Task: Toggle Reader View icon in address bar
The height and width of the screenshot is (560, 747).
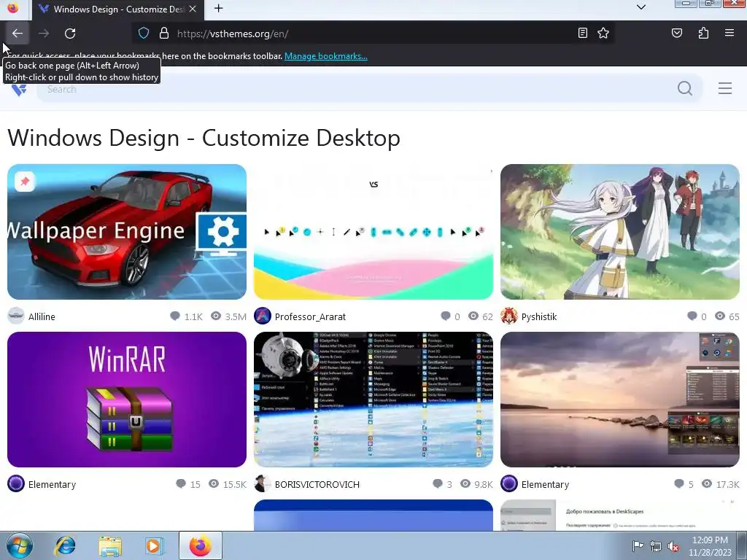Action: coord(582,33)
